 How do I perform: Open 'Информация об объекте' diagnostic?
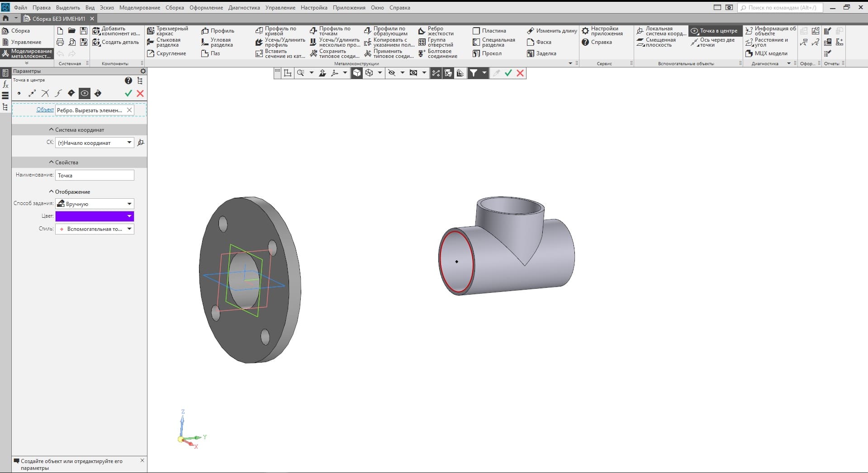click(x=770, y=31)
